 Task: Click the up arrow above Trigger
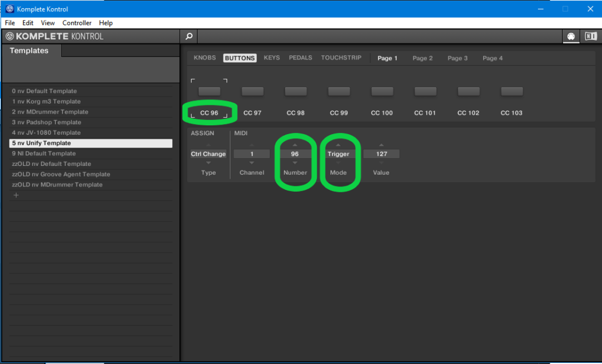[338, 145]
